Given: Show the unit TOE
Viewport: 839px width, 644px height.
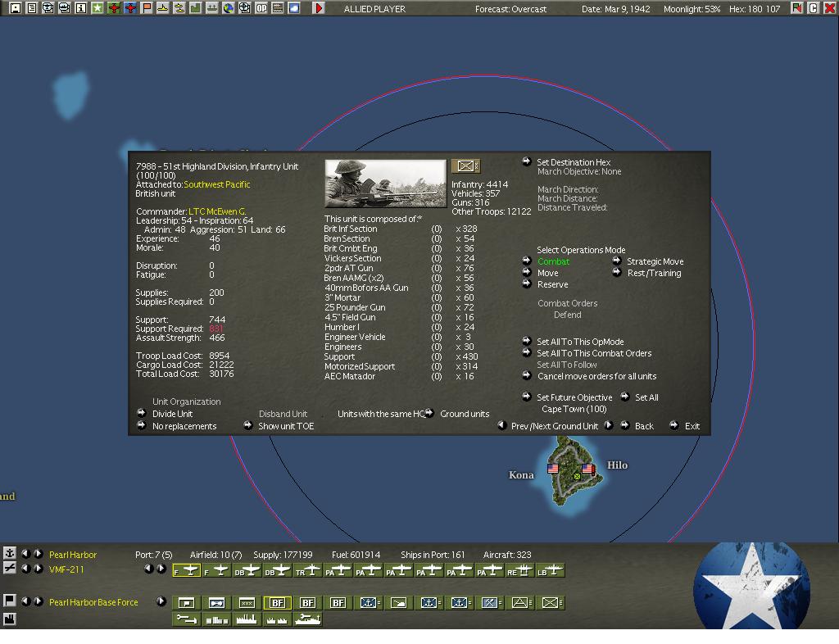Looking at the screenshot, I should pyautogui.click(x=285, y=426).
